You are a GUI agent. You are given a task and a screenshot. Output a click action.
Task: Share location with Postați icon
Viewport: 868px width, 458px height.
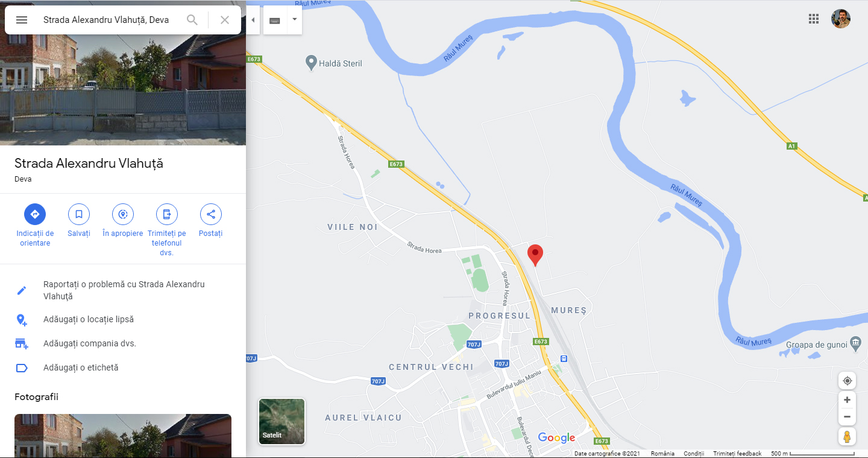tap(211, 214)
